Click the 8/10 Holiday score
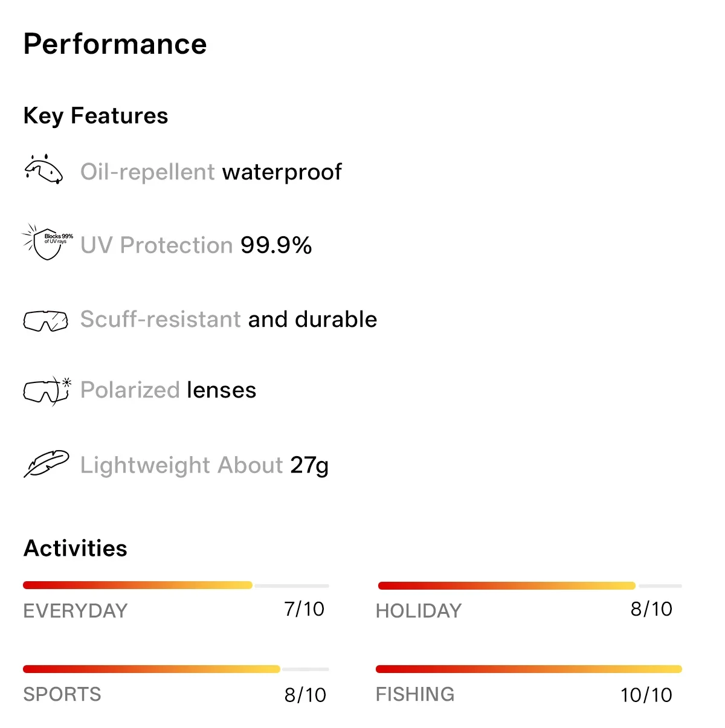The height and width of the screenshot is (728, 725). pyautogui.click(x=651, y=609)
